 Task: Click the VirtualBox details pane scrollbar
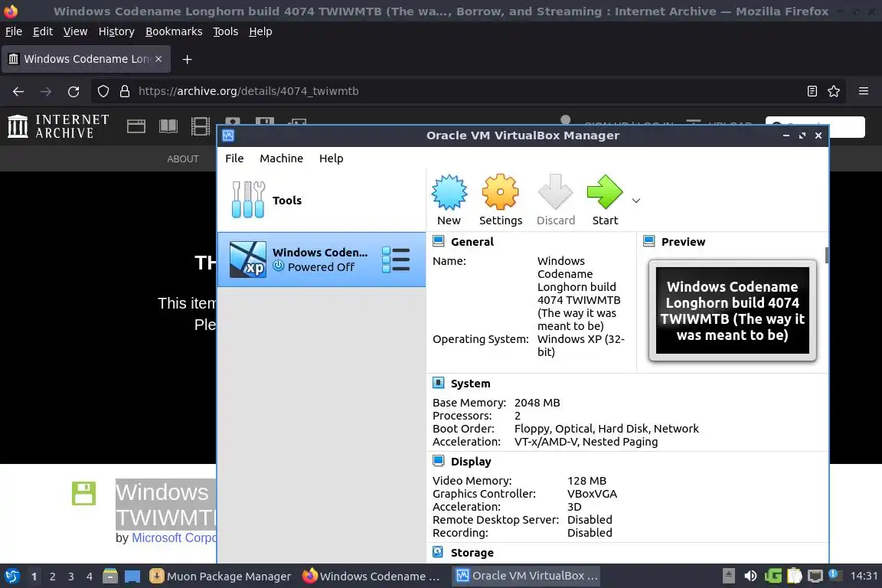[826, 255]
